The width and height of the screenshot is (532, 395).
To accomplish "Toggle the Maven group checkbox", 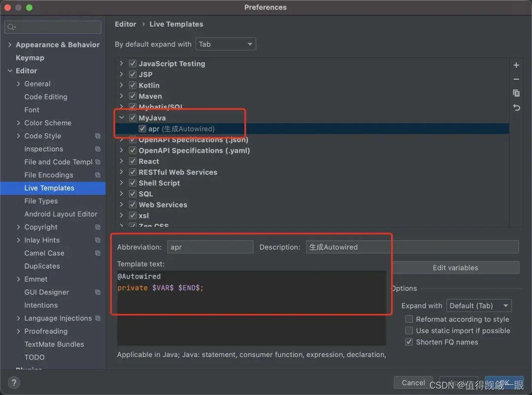I will pyautogui.click(x=133, y=96).
